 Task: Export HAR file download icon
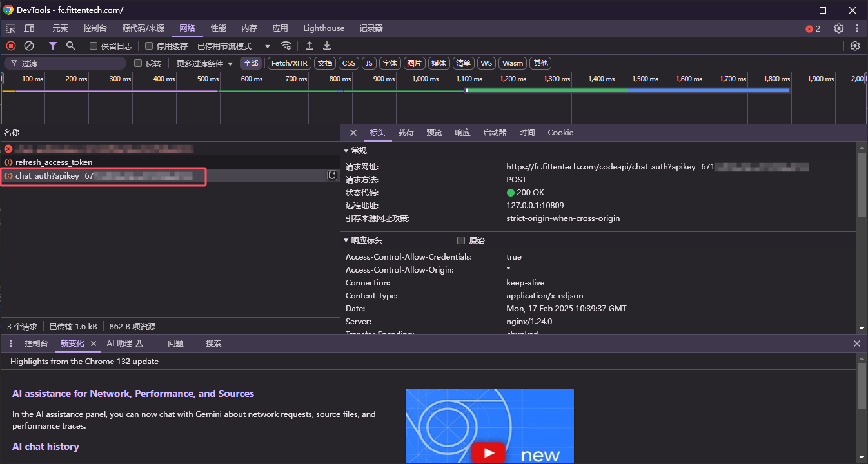(x=327, y=46)
